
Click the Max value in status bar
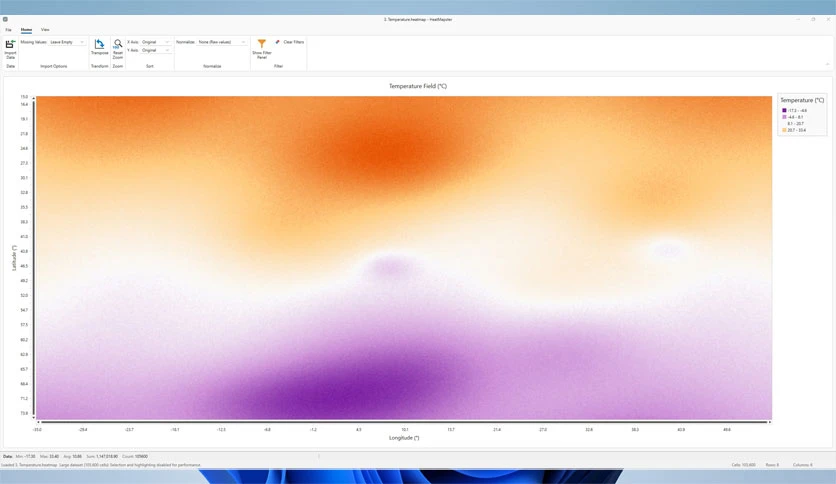click(x=50, y=456)
